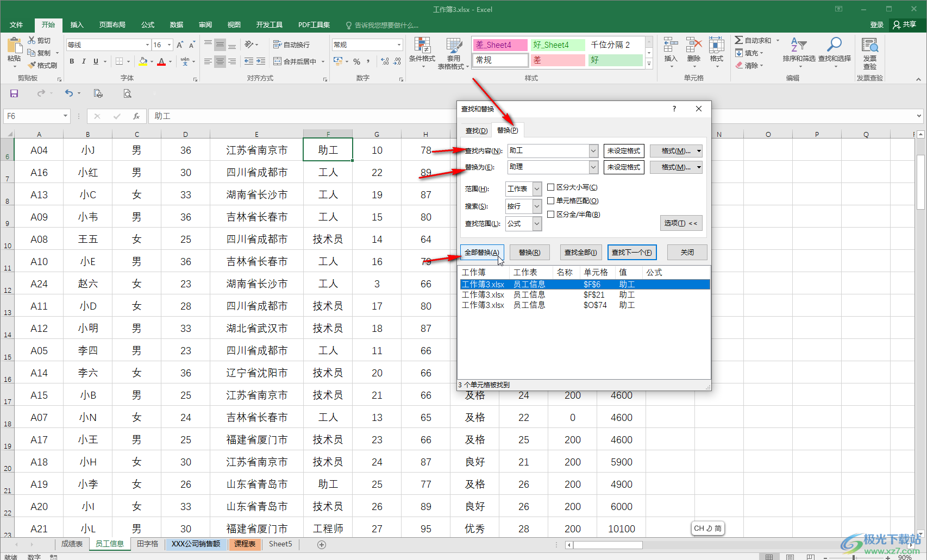Viewport: 927px width, 560px height.
Task: Click the Insert cells (插入) icon
Action: (671, 46)
